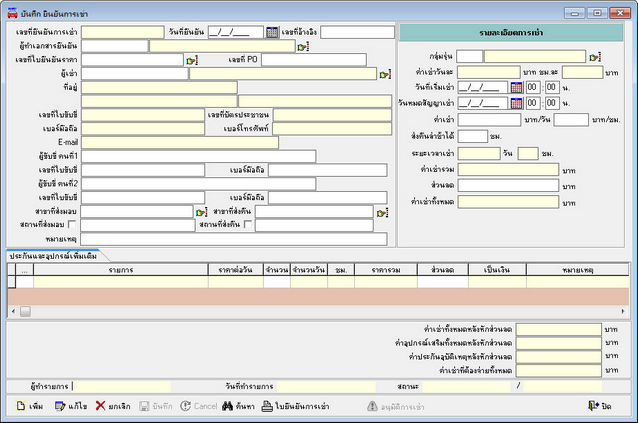Select ประกันและอุปกรณ์เพิ่มเติม tab
The width and height of the screenshot is (638, 423).
click(x=53, y=256)
